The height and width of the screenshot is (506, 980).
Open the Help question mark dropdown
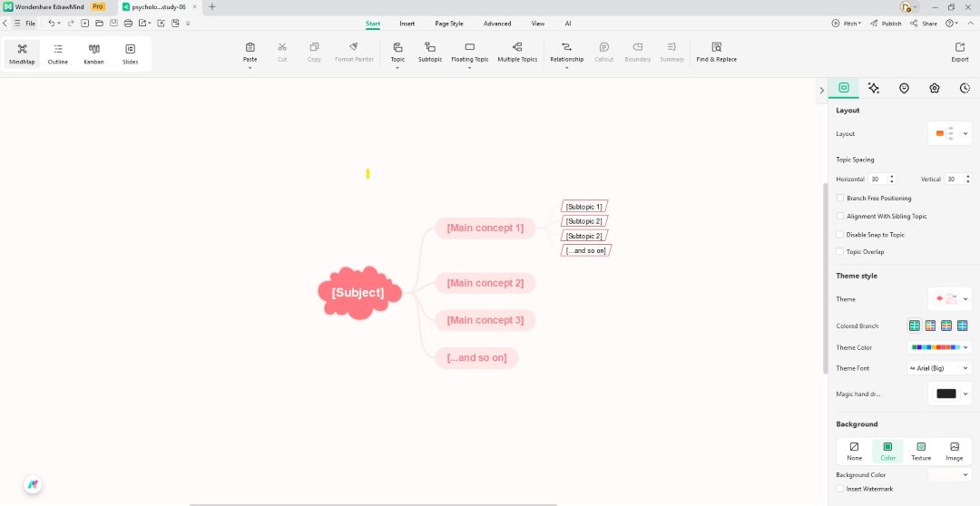953,23
